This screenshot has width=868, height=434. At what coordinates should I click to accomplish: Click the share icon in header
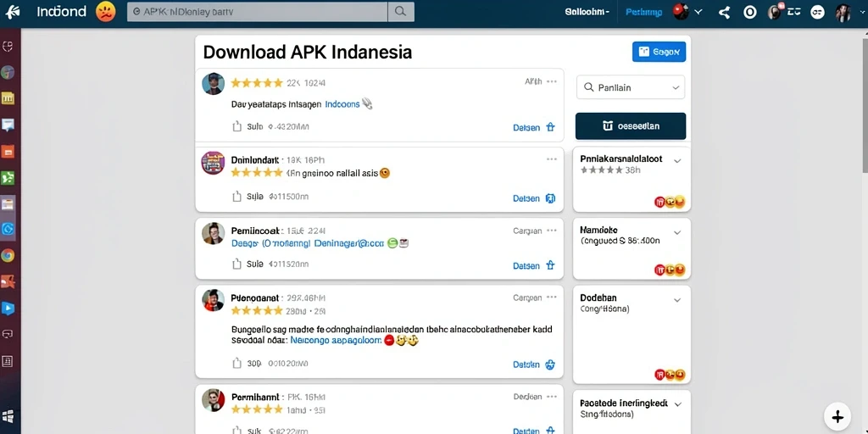click(724, 12)
